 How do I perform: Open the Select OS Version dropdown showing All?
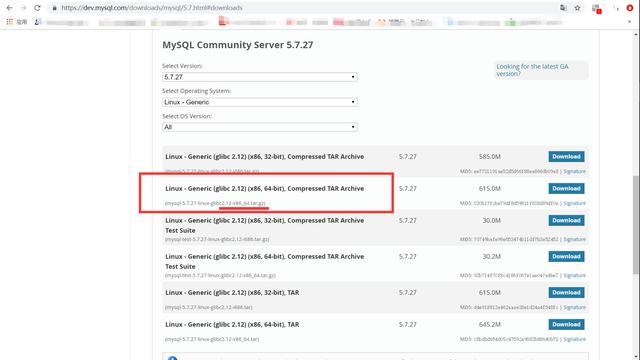point(260,127)
